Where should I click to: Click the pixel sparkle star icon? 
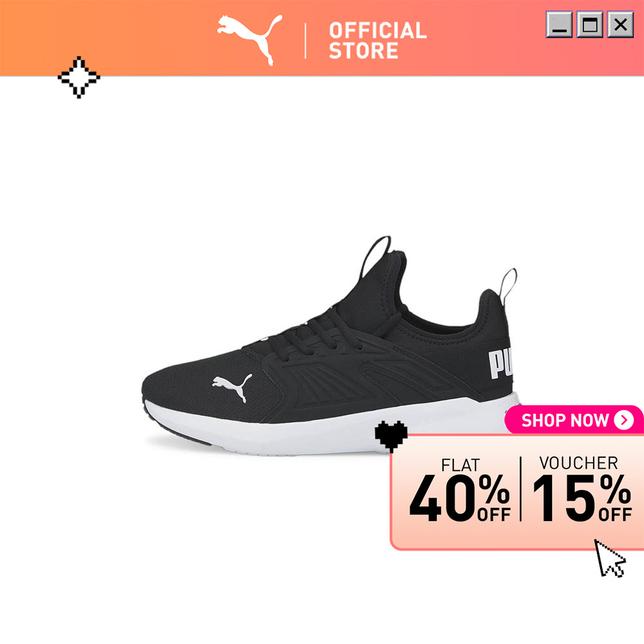[79, 77]
